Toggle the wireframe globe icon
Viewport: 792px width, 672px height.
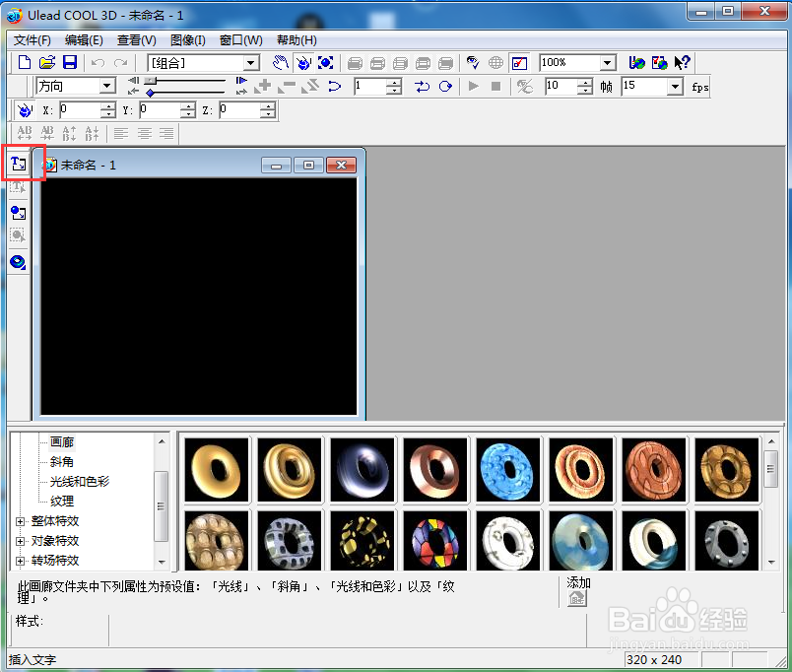(496, 63)
